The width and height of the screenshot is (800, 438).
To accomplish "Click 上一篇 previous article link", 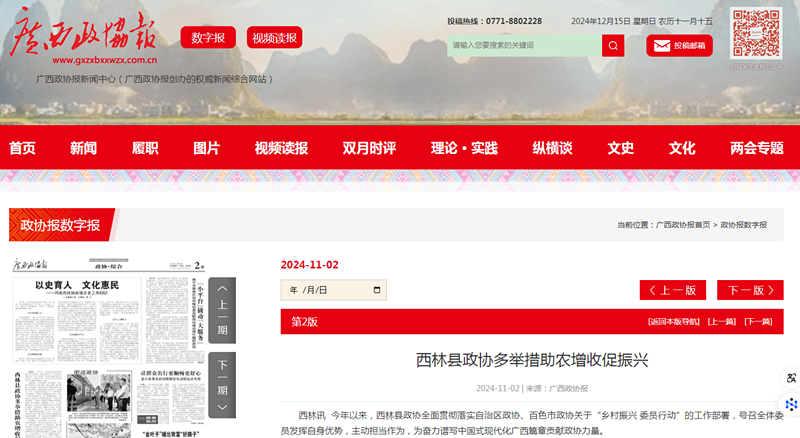I will point(721,322).
